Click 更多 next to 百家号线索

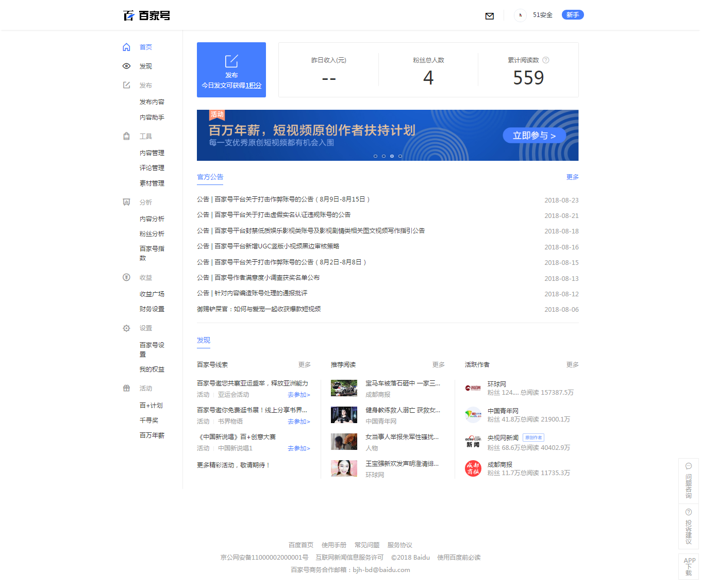click(x=305, y=365)
